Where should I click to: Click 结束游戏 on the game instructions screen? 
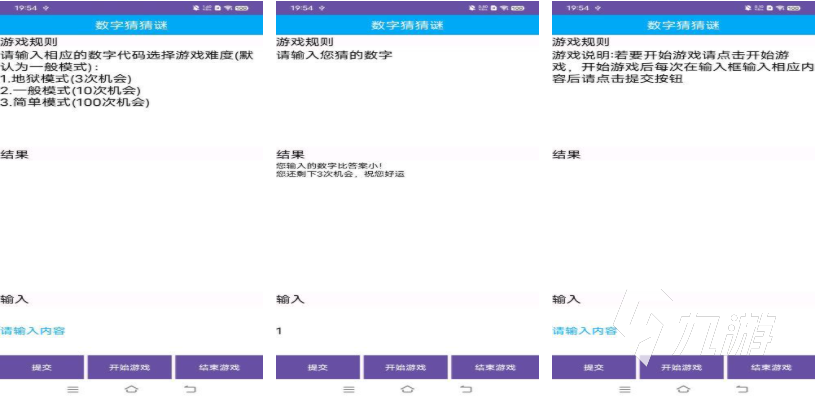(771, 367)
